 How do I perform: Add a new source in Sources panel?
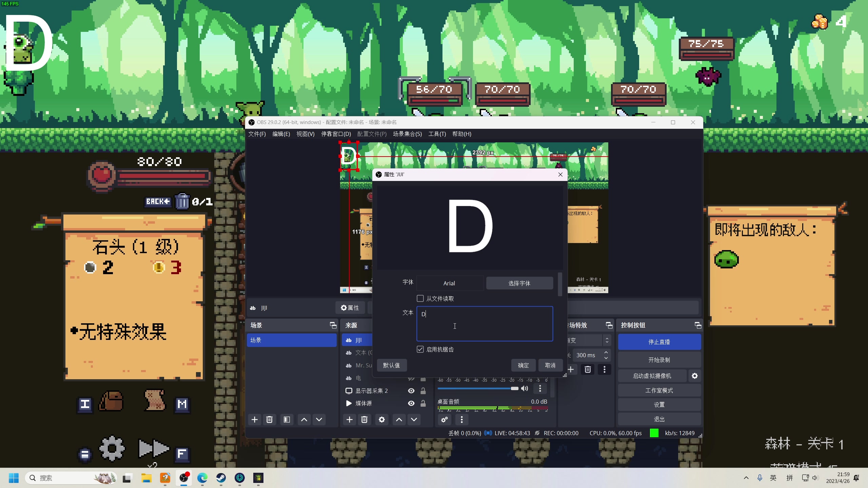(350, 420)
